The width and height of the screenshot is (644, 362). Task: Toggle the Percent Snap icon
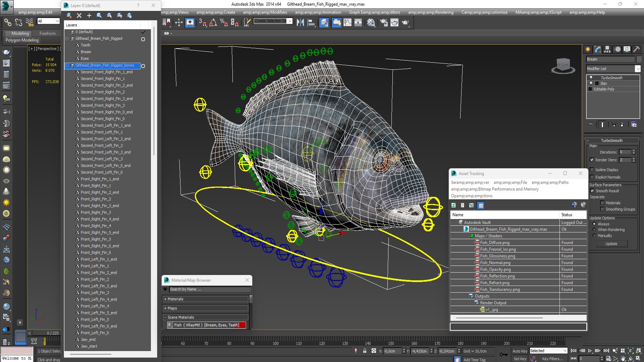pyautogui.click(x=224, y=22)
